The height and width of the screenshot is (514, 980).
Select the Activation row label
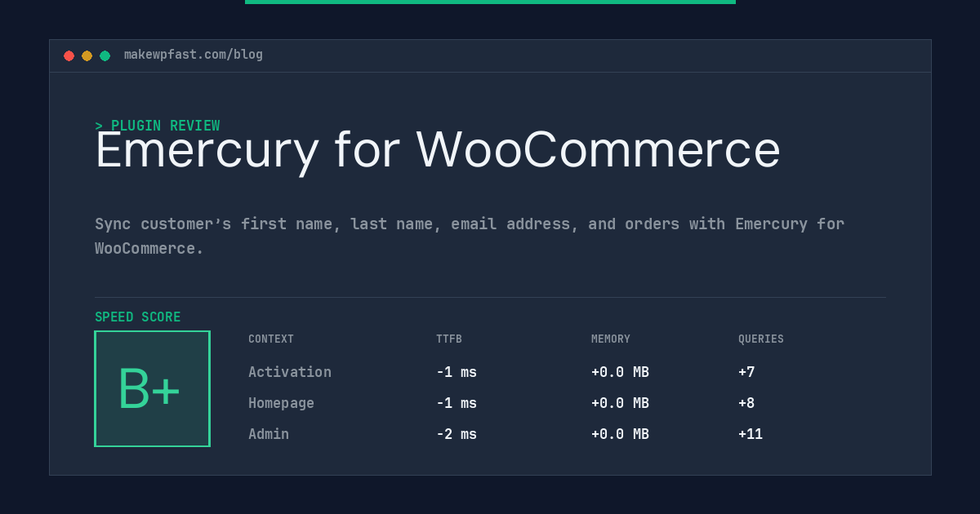click(290, 372)
